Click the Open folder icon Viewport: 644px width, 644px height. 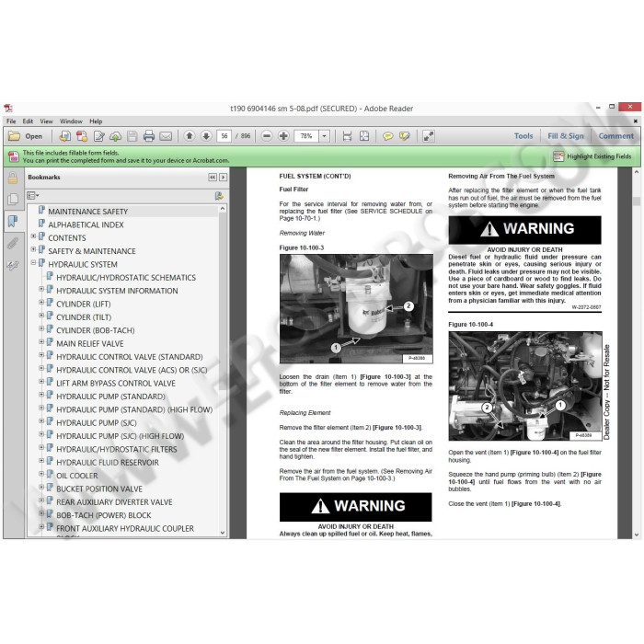tap(15, 136)
